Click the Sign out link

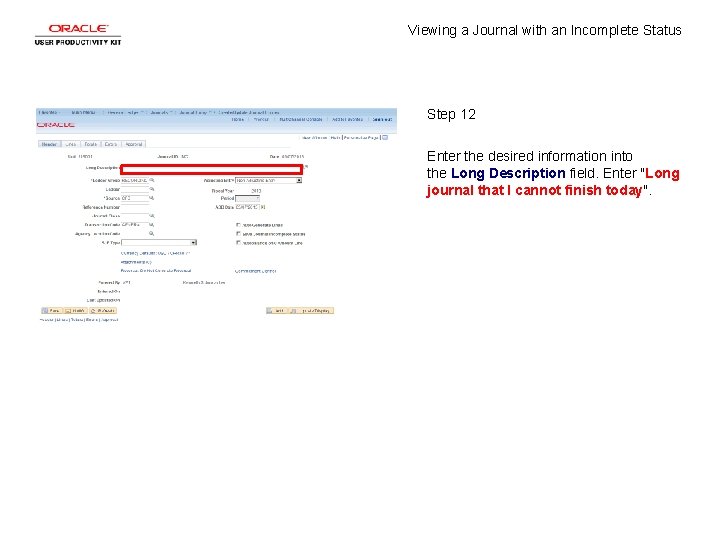coord(382,119)
